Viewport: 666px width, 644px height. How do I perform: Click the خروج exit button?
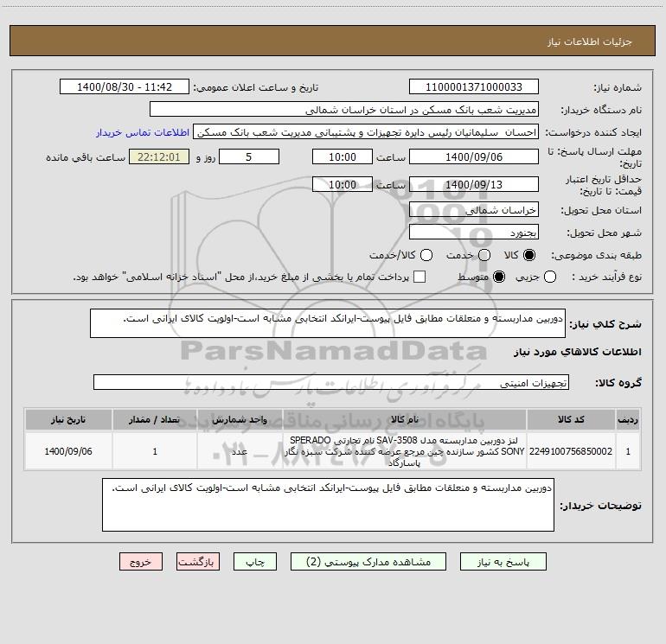pyautogui.click(x=141, y=562)
